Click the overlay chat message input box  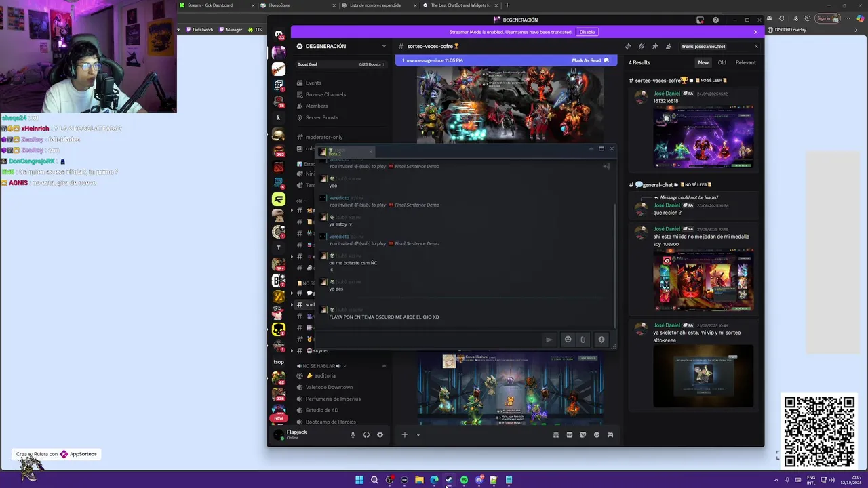click(430, 340)
